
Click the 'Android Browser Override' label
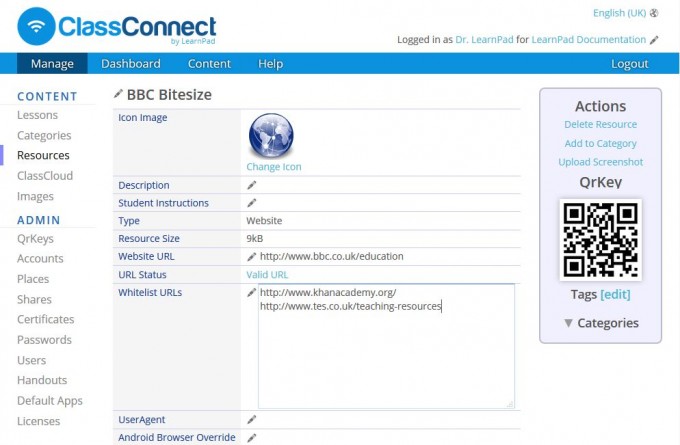click(x=177, y=437)
